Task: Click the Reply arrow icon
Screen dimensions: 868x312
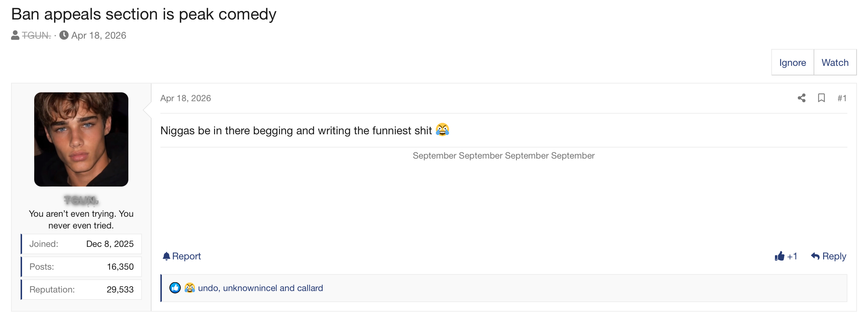Action: (815, 256)
